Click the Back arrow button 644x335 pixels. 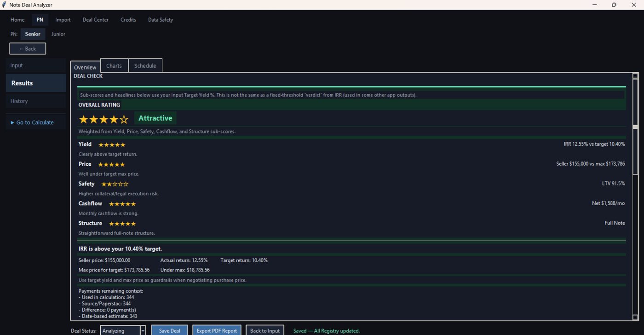[x=28, y=48]
